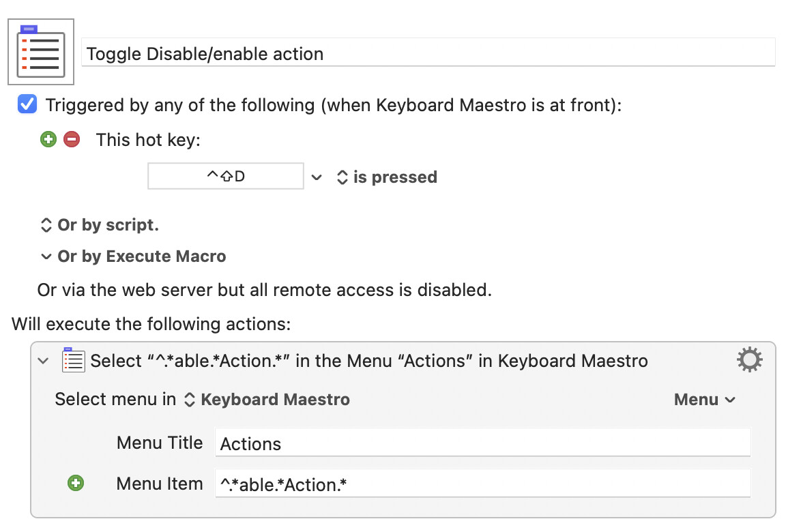Open the "Or by script" popup

click(x=100, y=225)
